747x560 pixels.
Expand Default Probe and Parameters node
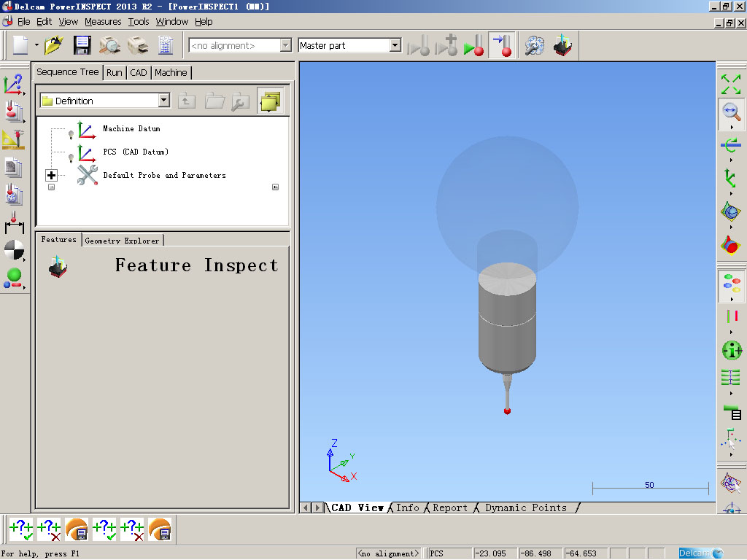click(52, 175)
